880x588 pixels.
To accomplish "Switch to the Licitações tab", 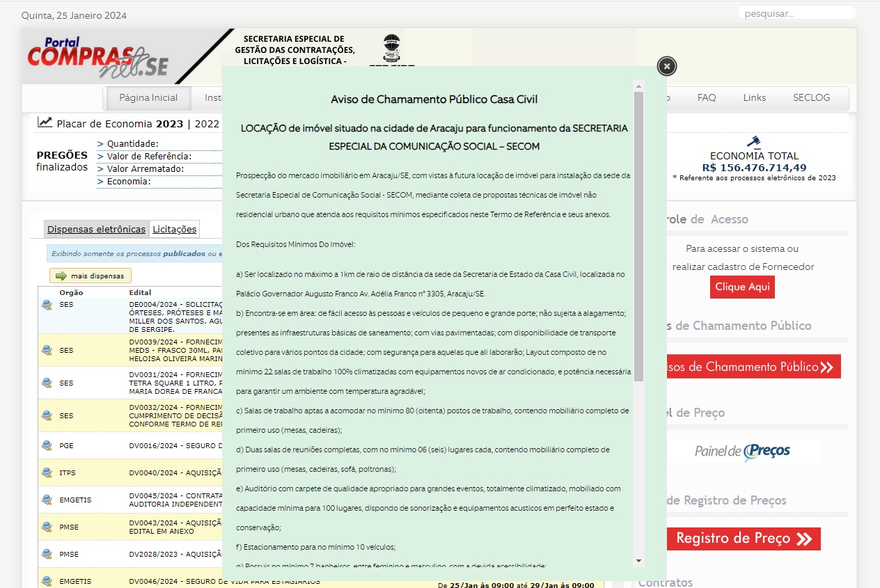I will click(x=175, y=229).
